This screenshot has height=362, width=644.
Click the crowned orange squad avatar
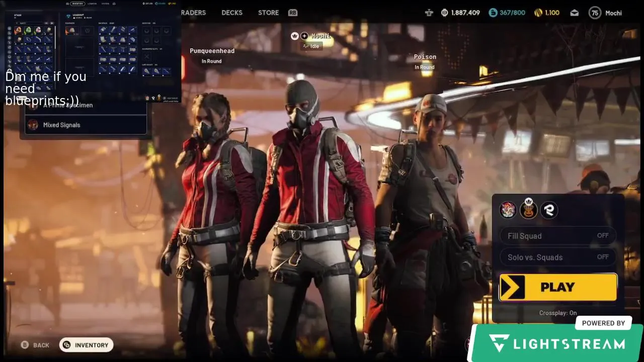[x=528, y=209]
